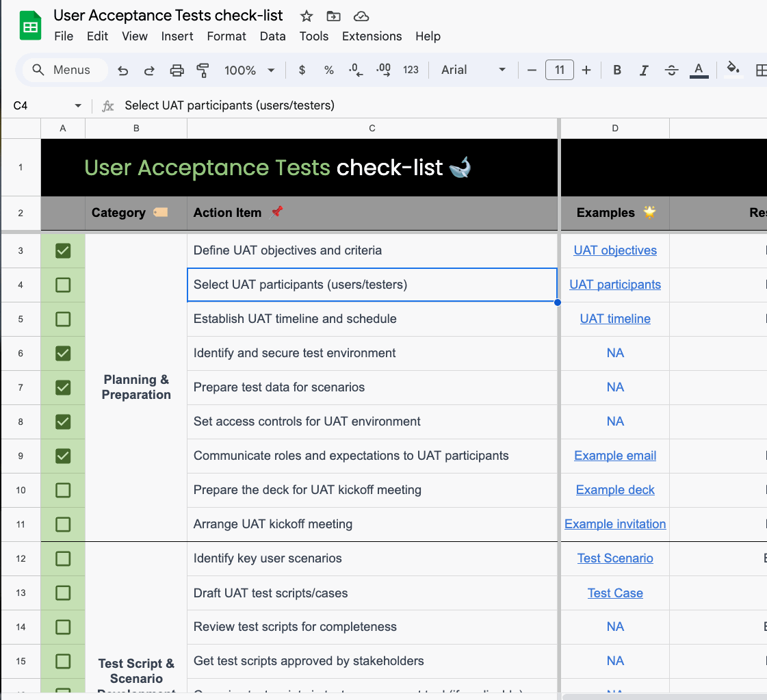Click the font size input field
The width and height of the screenshot is (767, 700).
[559, 70]
